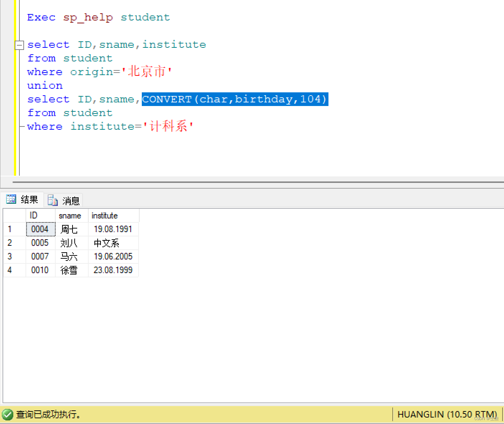504x424 pixels.
Task: Open the 消息 messages tab
Action: (x=64, y=200)
